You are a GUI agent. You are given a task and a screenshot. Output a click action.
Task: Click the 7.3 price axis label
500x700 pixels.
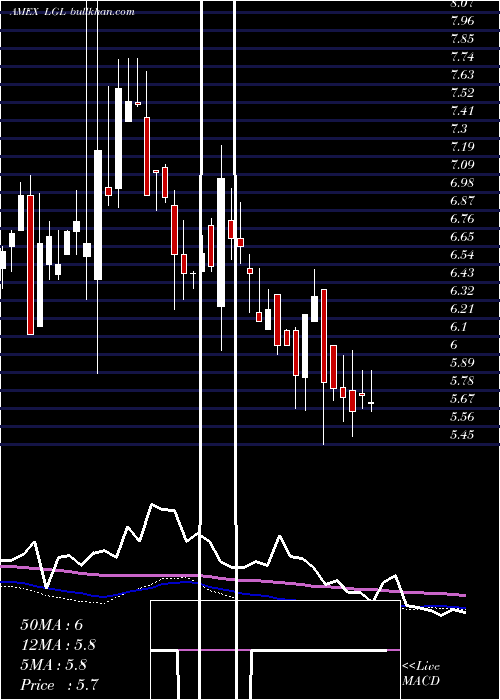[459, 129]
